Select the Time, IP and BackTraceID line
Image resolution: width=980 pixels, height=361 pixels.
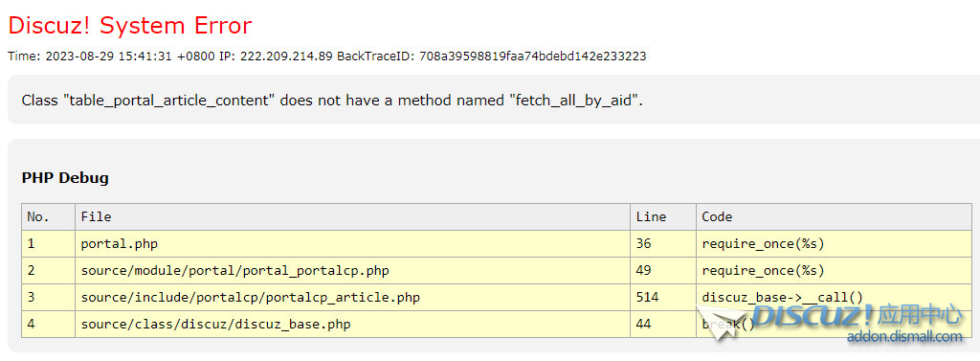coord(327,56)
